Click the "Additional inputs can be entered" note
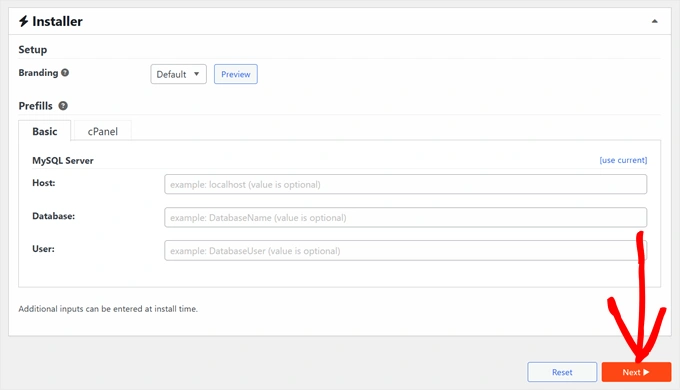This screenshot has width=680, height=390. pos(108,309)
